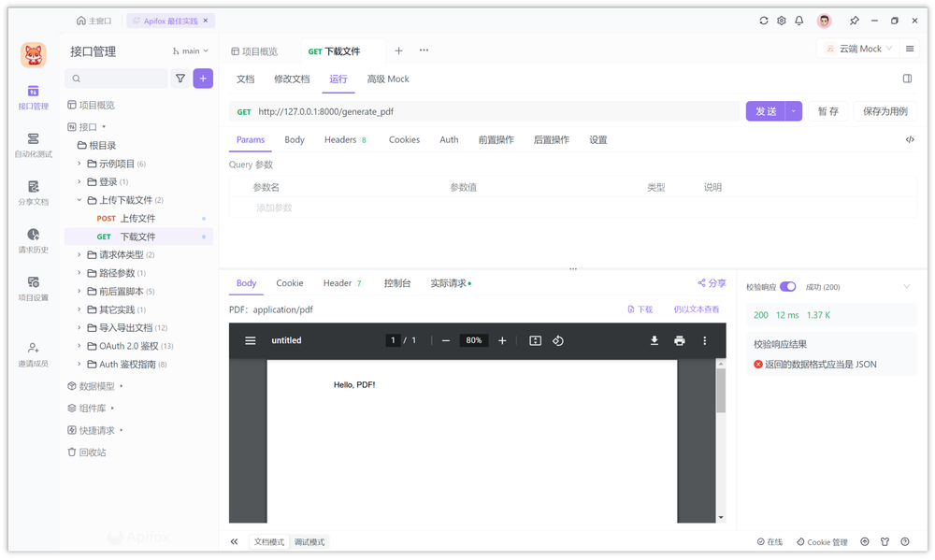The width and height of the screenshot is (935, 560).
Task: Switch to the Headers 8 tab
Action: pyautogui.click(x=346, y=139)
